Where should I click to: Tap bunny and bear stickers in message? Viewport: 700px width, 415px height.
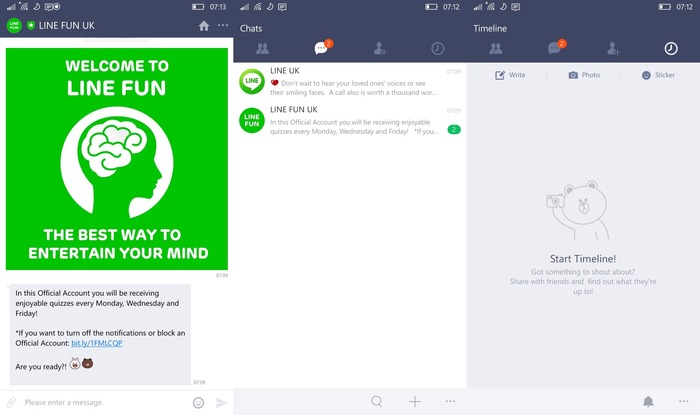(x=82, y=363)
